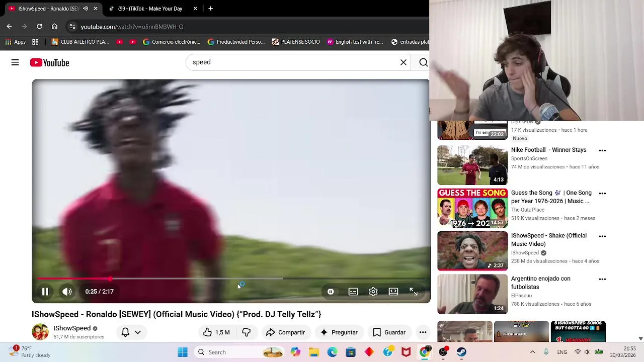The image size is (644, 362).
Task: Switch to theater mode view
Action: coord(393,292)
